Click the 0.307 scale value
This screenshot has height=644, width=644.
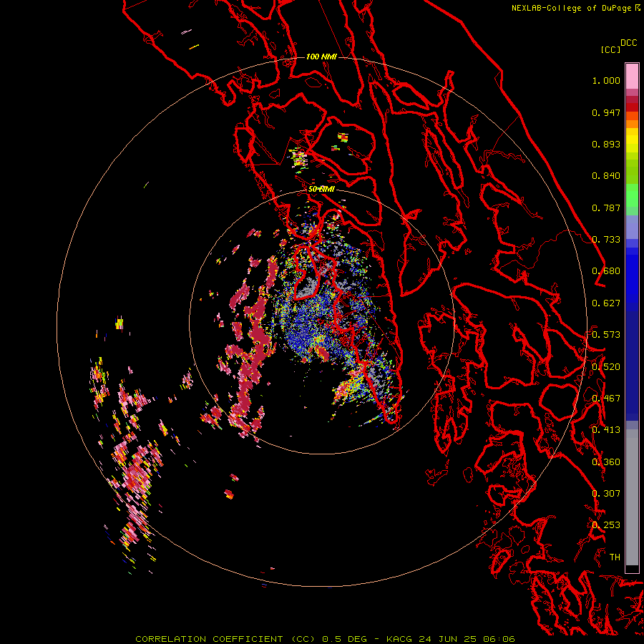606,494
